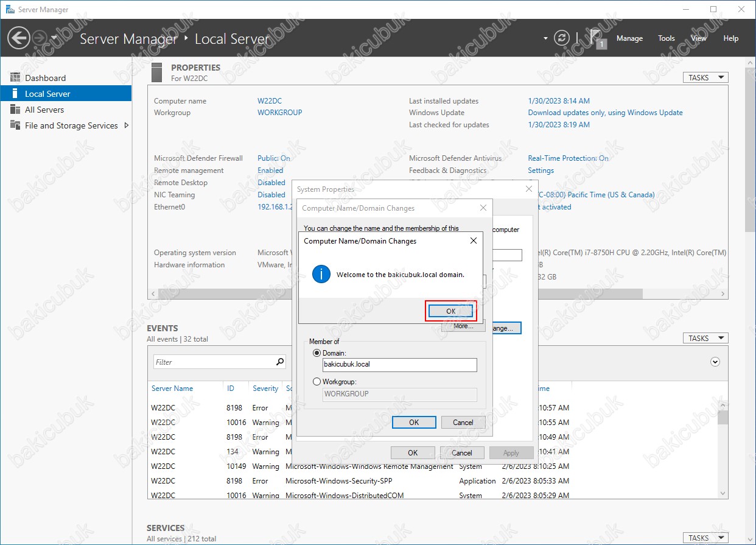This screenshot has width=756, height=545.
Task: Click the right arrow of the Properties horizontal scrollbar
Action: 723,294
